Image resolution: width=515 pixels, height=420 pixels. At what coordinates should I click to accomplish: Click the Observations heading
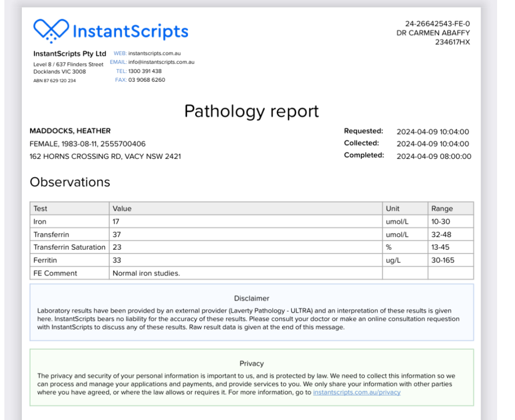[x=69, y=182]
